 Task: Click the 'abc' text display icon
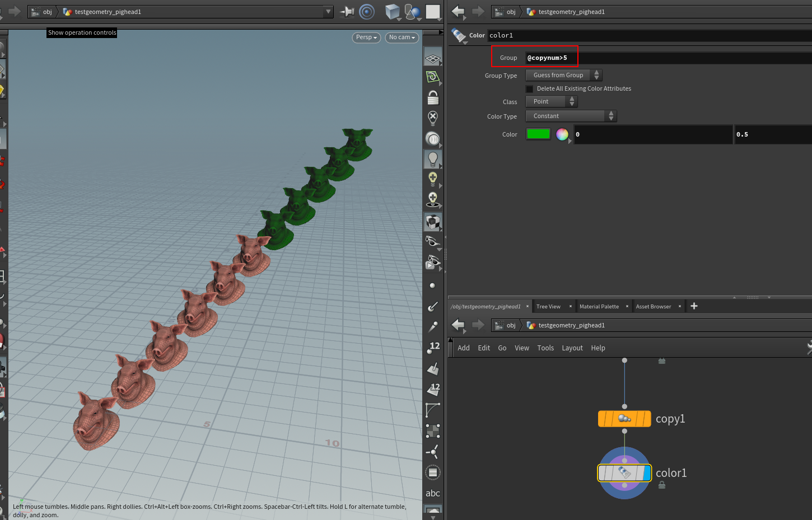coord(432,493)
